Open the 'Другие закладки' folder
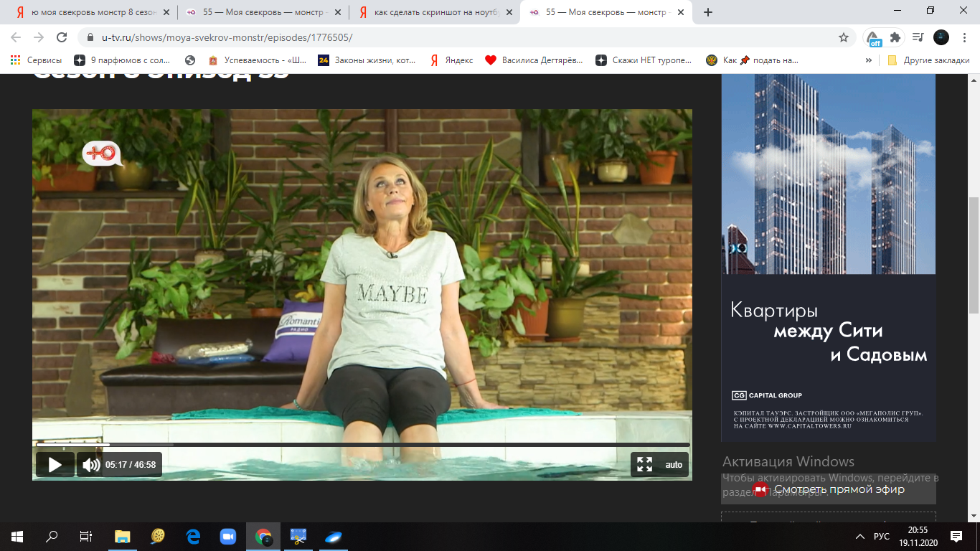Image resolution: width=980 pixels, height=551 pixels. 928,60
